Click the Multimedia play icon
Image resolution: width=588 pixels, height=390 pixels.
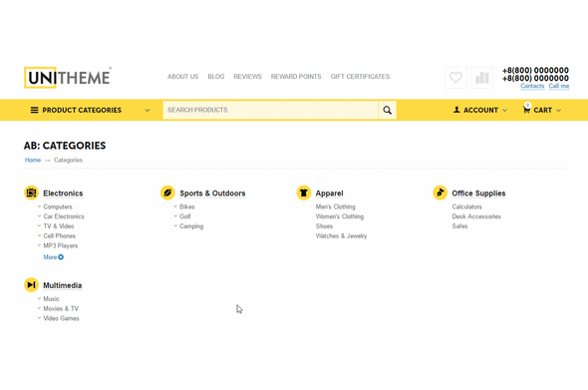point(32,285)
